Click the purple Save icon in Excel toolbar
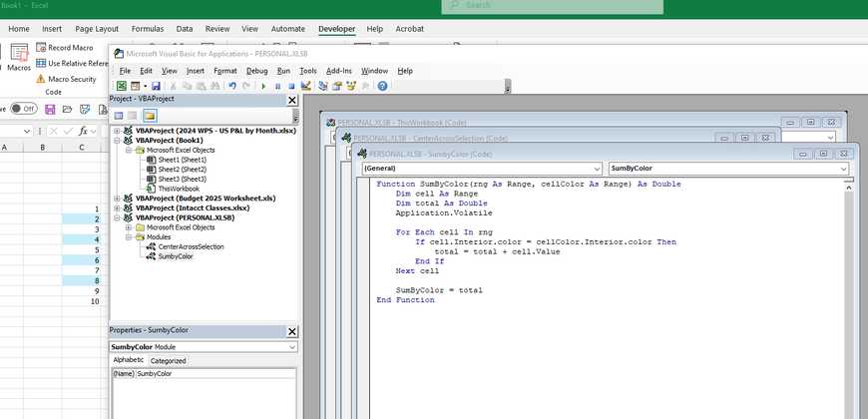The width and height of the screenshot is (868, 419). (x=50, y=109)
